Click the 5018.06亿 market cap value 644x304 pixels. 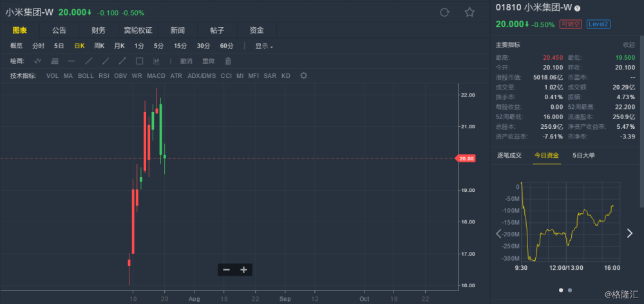(x=548, y=77)
